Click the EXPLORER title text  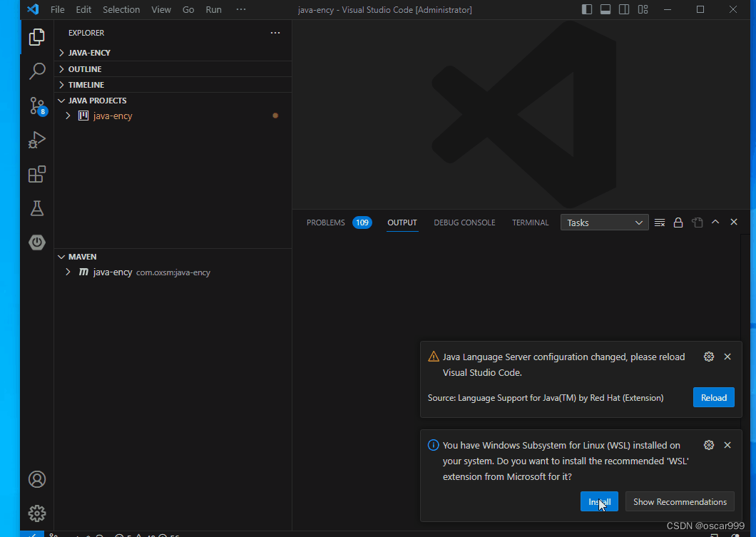[x=86, y=33]
